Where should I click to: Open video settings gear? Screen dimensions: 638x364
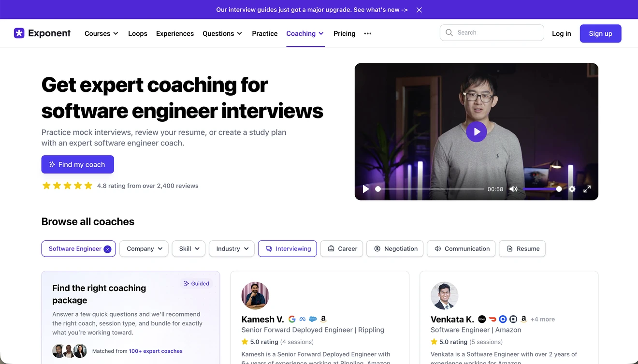pyautogui.click(x=572, y=189)
